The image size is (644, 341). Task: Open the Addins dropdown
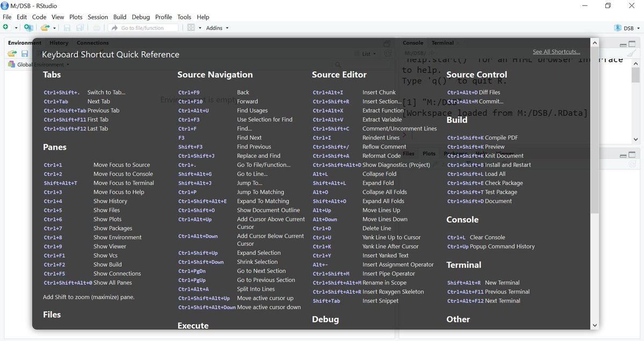(217, 28)
